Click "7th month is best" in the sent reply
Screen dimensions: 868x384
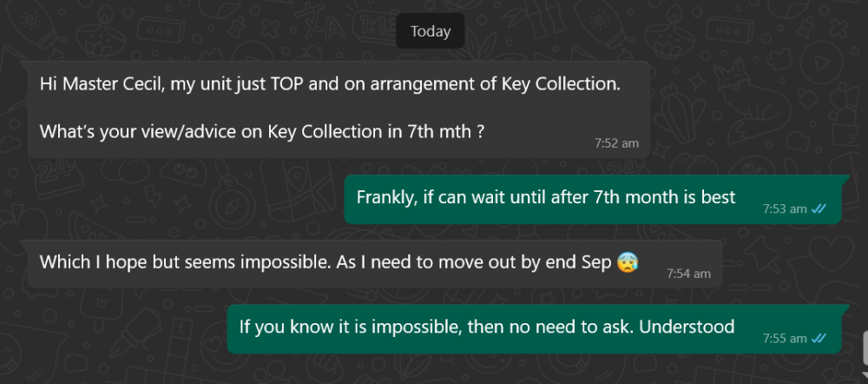(x=664, y=196)
